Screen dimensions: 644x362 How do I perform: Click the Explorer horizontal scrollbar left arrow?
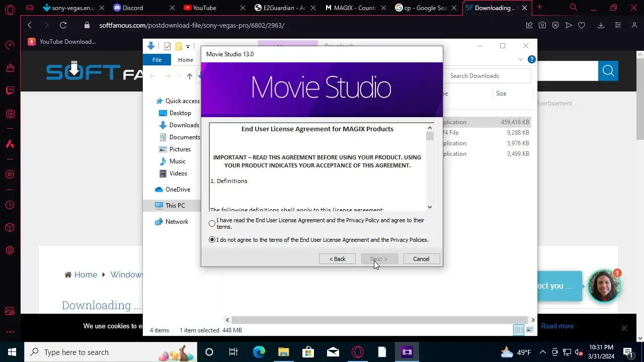(227, 320)
